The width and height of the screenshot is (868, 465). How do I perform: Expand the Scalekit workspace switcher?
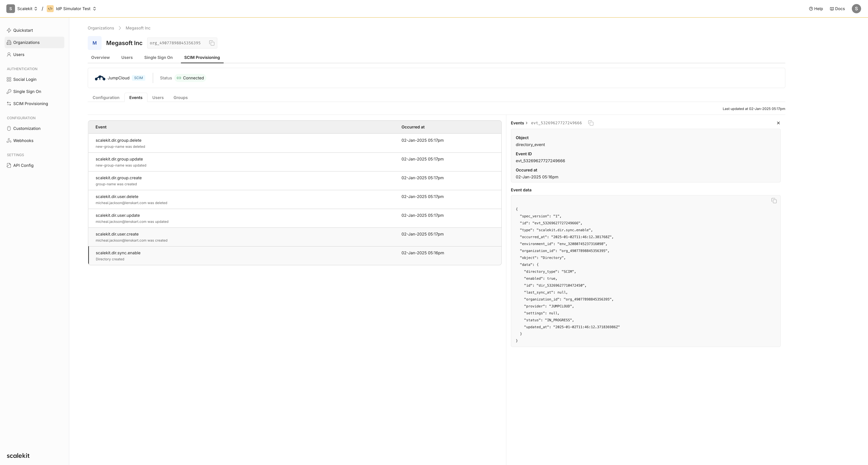click(x=36, y=9)
